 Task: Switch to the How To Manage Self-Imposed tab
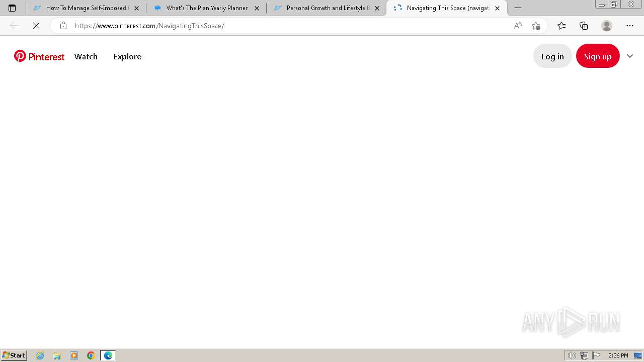[86, 8]
